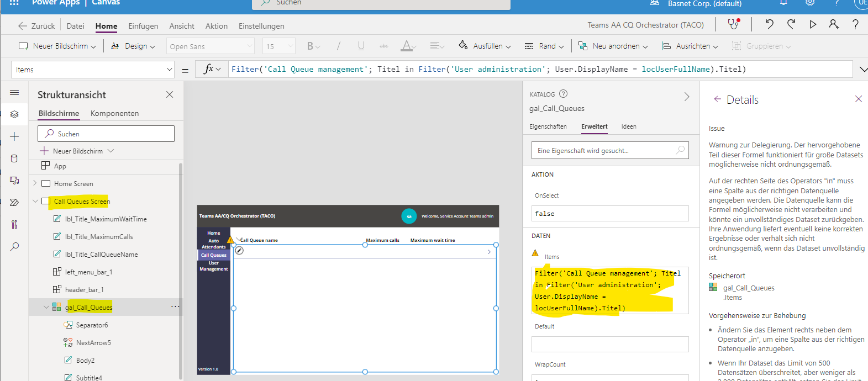Collapse gal_Call_Queues tree node

pyautogui.click(x=46, y=307)
